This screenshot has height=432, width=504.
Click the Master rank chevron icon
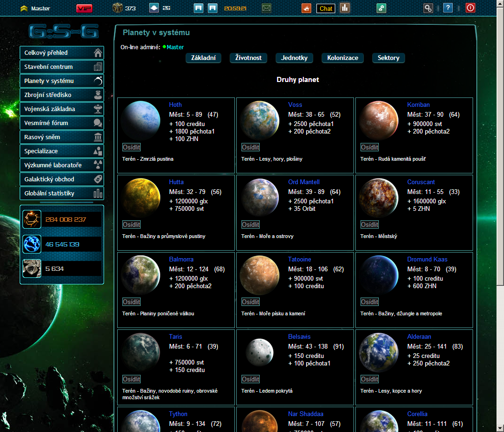[24, 9]
